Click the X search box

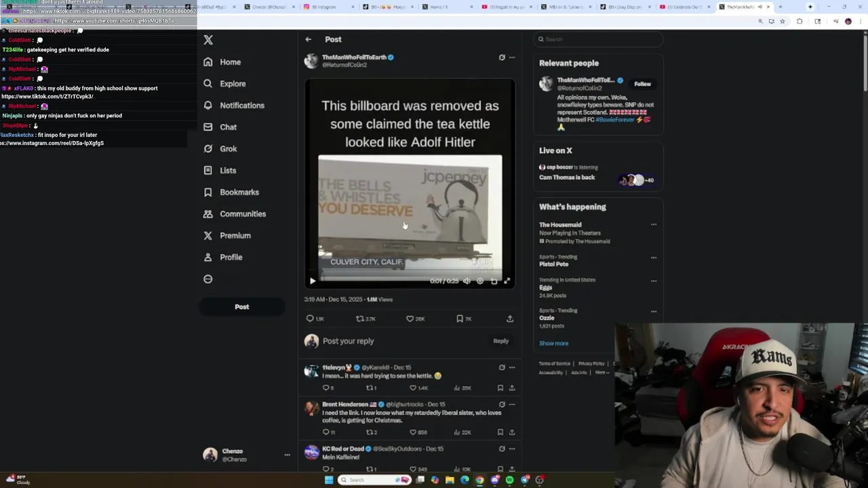coord(597,39)
